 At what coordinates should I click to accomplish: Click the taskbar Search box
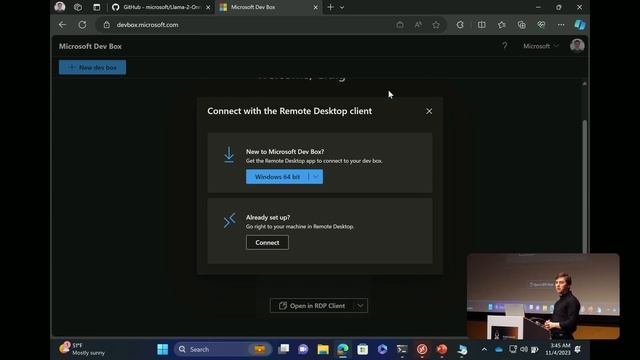point(222,349)
